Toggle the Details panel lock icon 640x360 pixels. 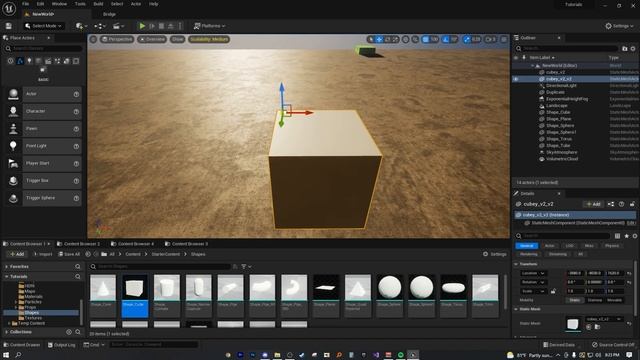tap(632, 204)
